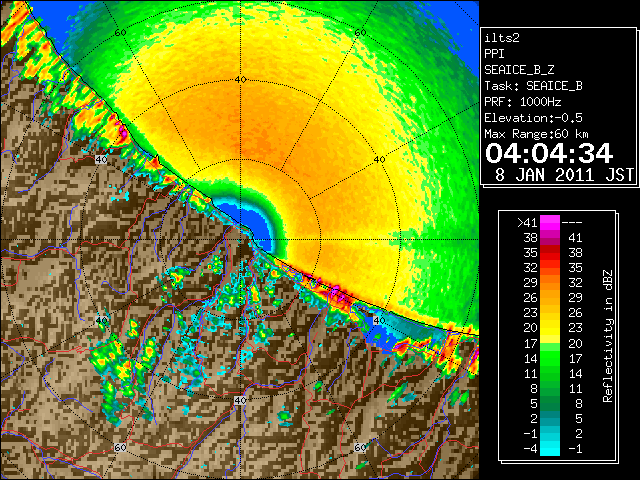Click the 'Reflectivity in dBZ' legend title
640x480 pixels.
click(x=608, y=336)
